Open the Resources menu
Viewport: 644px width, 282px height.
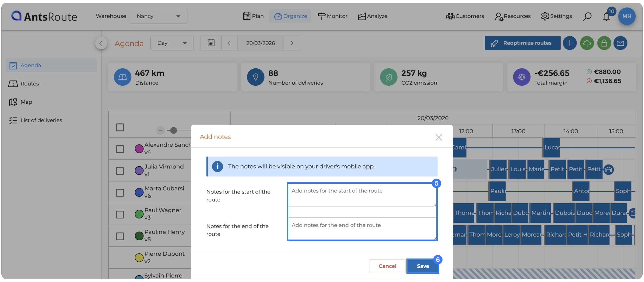tap(513, 16)
